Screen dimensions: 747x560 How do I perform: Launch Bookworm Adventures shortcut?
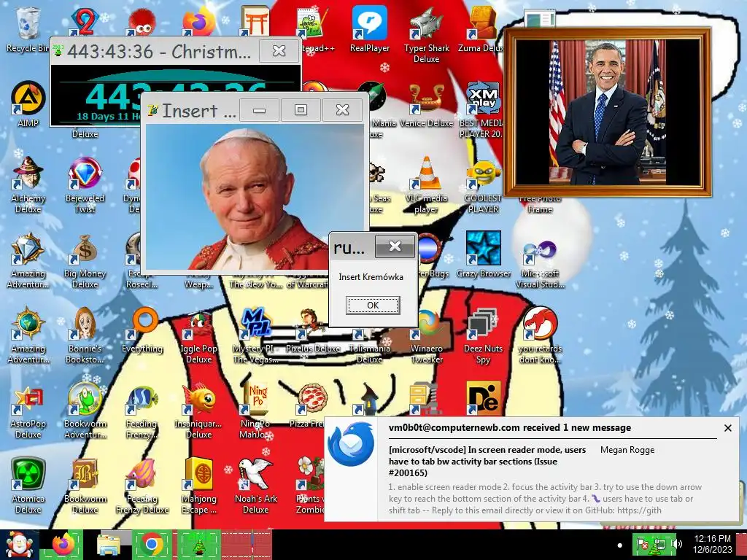[x=85, y=411]
